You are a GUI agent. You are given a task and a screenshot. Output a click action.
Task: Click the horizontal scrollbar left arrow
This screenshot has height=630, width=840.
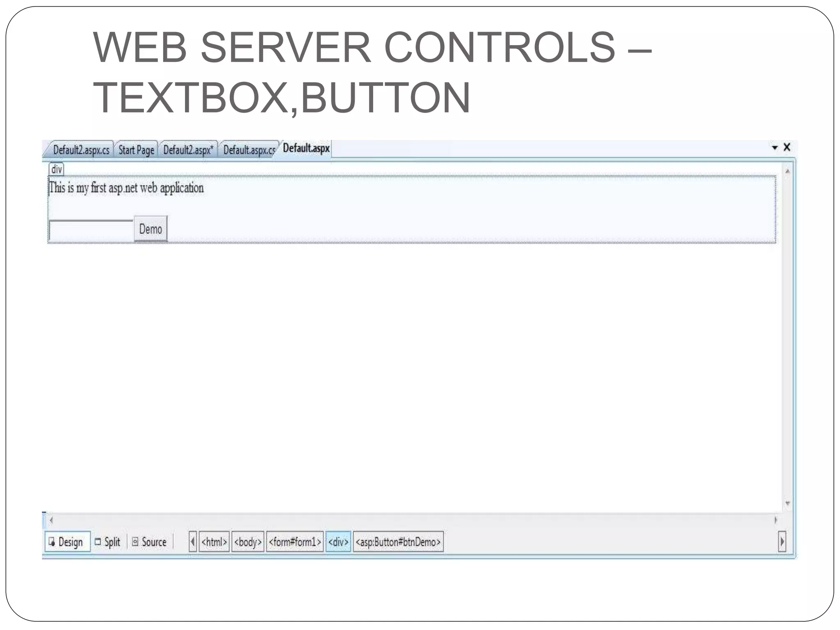point(51,520)
